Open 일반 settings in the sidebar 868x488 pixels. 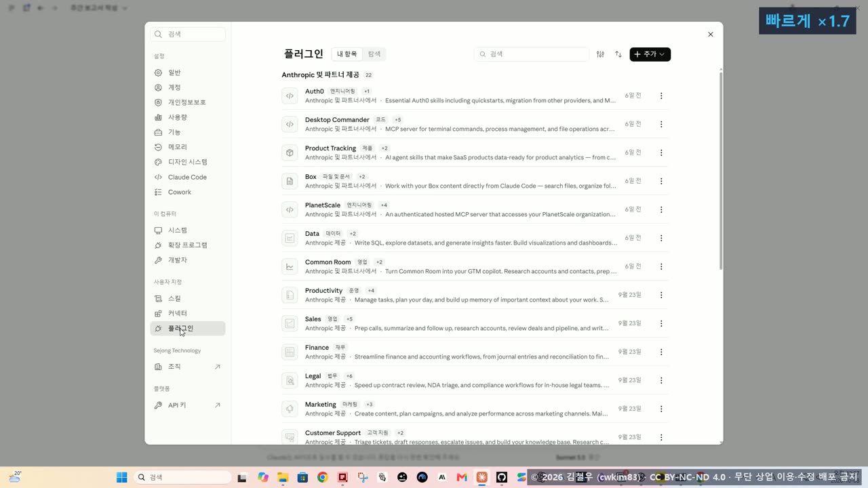click(188, 73)
